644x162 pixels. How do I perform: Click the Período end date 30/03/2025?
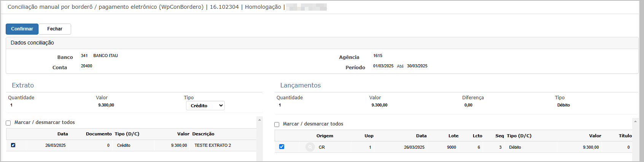(417, 66)
